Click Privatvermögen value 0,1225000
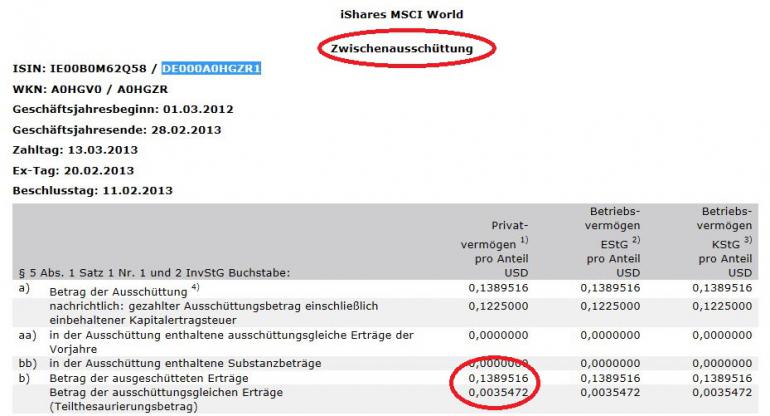 498,306
